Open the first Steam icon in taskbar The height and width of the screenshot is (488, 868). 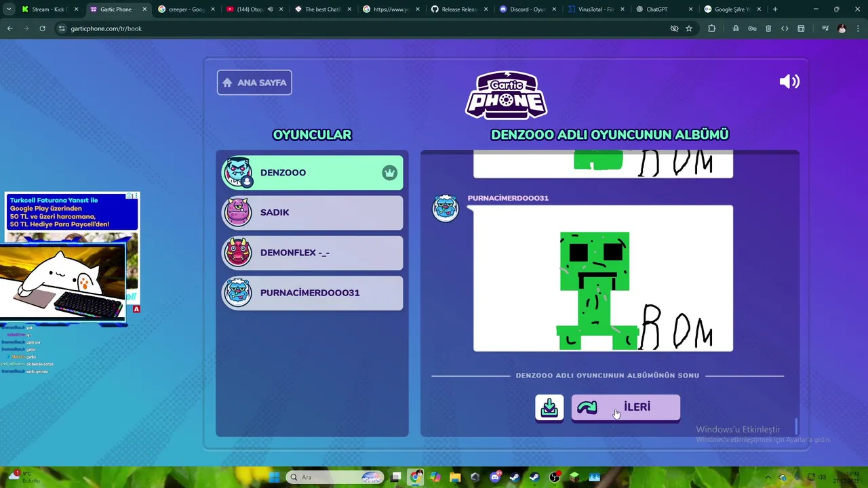point(515,477)
